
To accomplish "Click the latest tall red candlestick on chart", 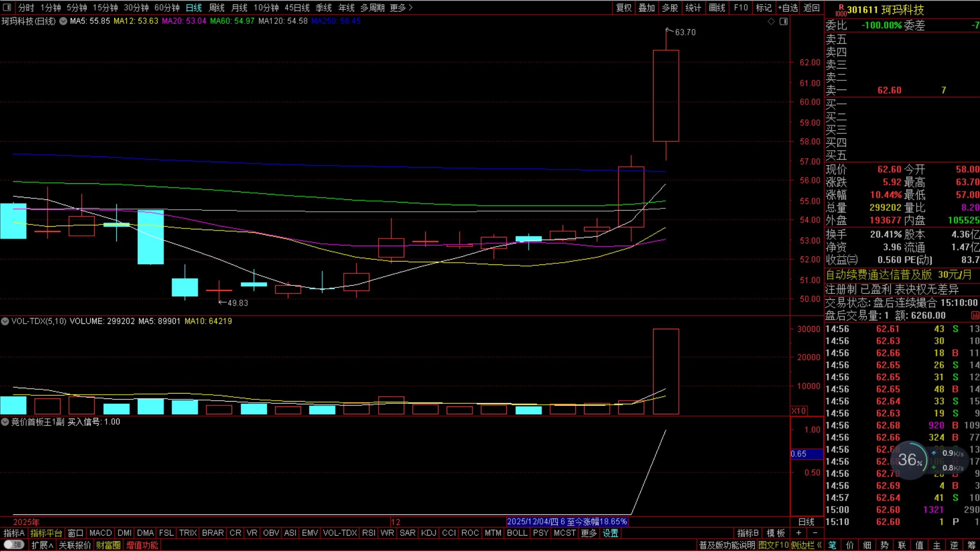I will [x=666, y=96].
